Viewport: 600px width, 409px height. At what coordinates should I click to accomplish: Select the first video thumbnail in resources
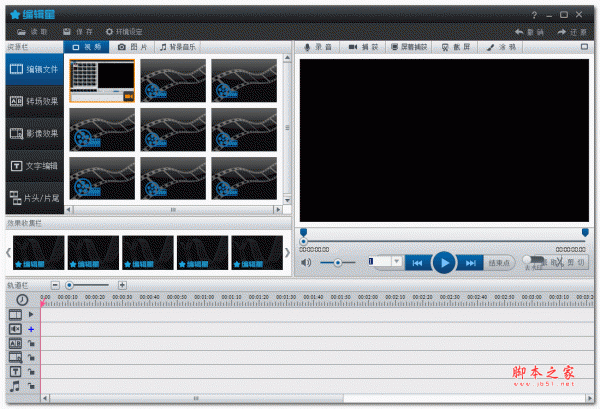pos(102,79)
